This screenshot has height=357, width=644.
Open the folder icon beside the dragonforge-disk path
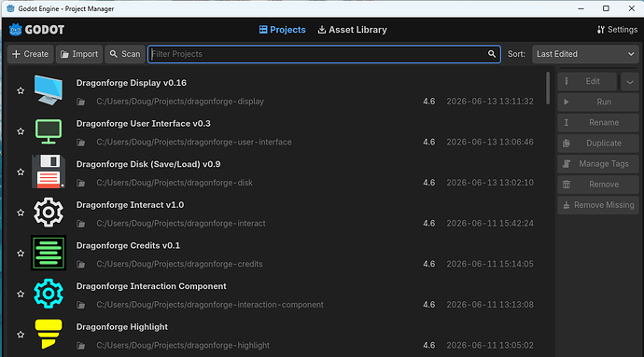(81, 183)
